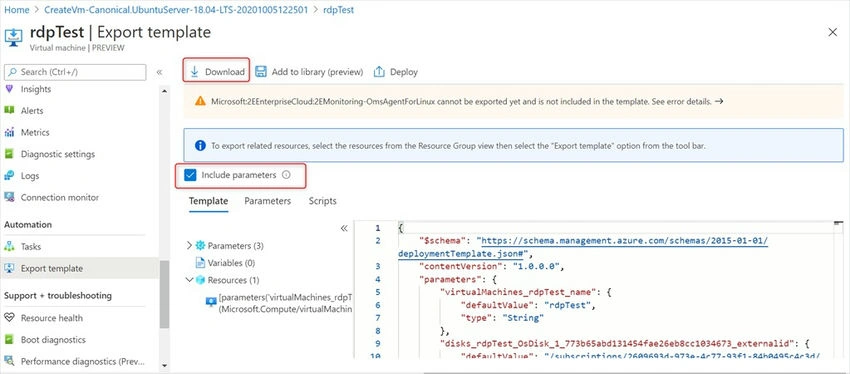Click the info icon beside Include parameters
This screenshot has height=374, width=850.
click(x=286, y=175)
